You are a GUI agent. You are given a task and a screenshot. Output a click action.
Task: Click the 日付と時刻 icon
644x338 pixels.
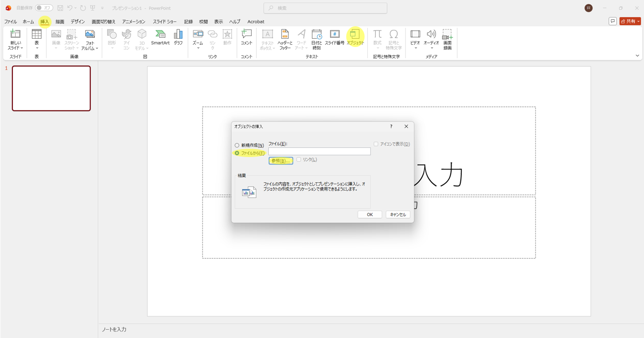[x=316, y=39]
